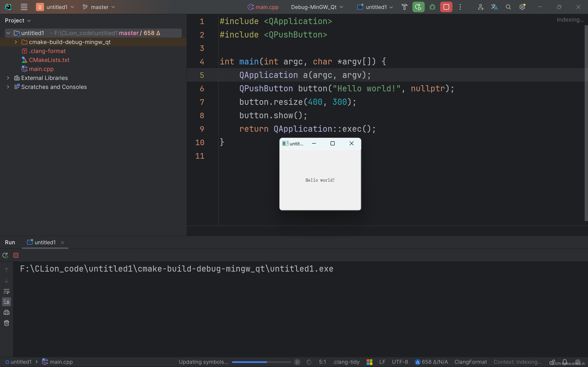Expand the cmake-build-debug-mingw_qt folder

click(16, 42)
